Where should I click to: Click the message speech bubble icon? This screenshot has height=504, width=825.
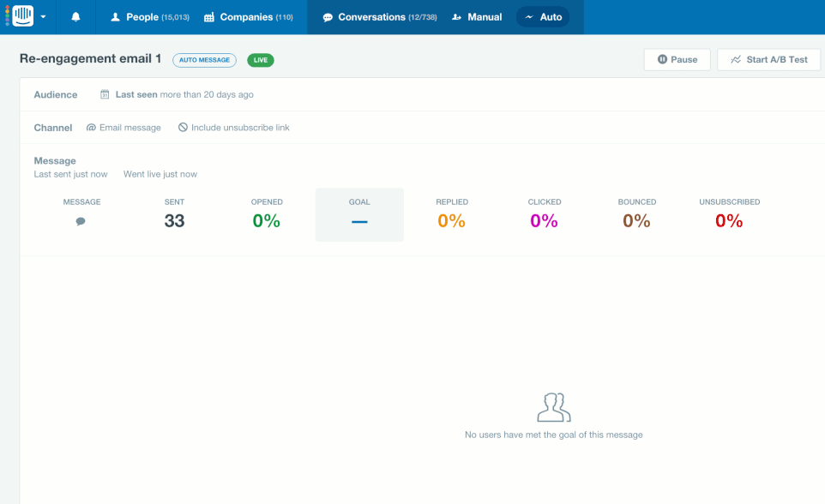coord(81,221)
